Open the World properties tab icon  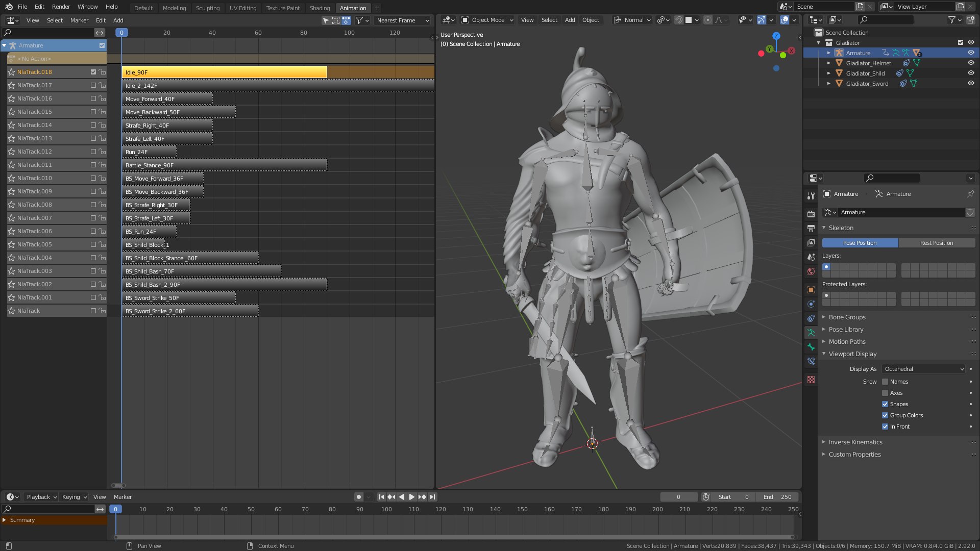click(x=811, y=271)
